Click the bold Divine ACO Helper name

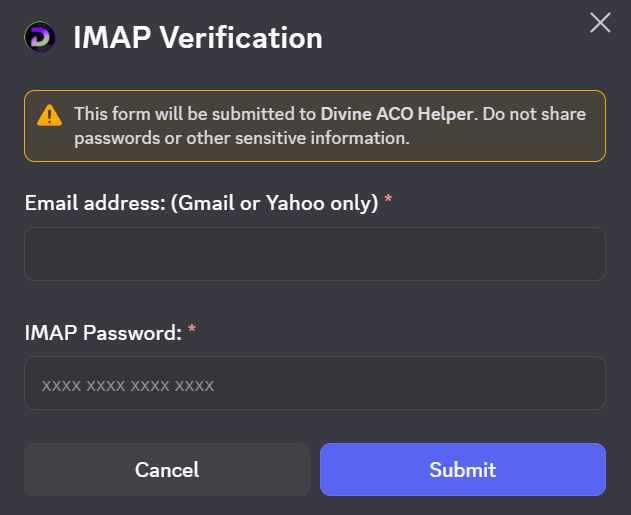pyautogui.click(x=398, y=114)
